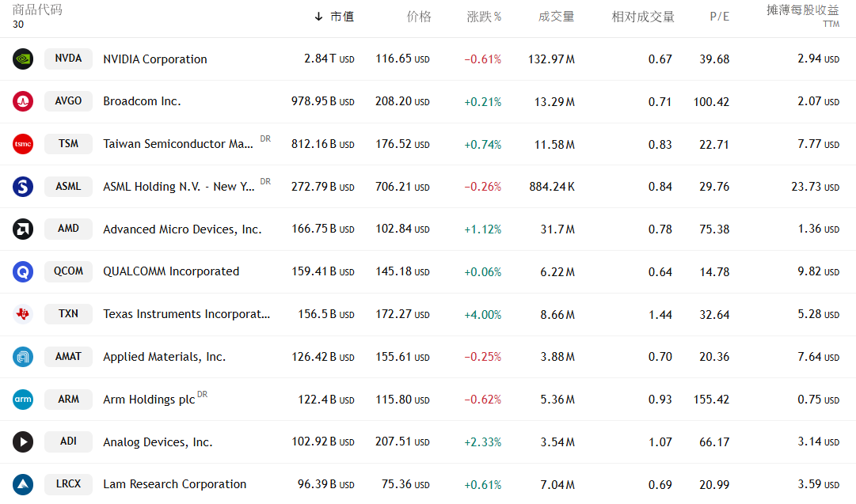Open the ASML ticker symbol

click(68, 186)
